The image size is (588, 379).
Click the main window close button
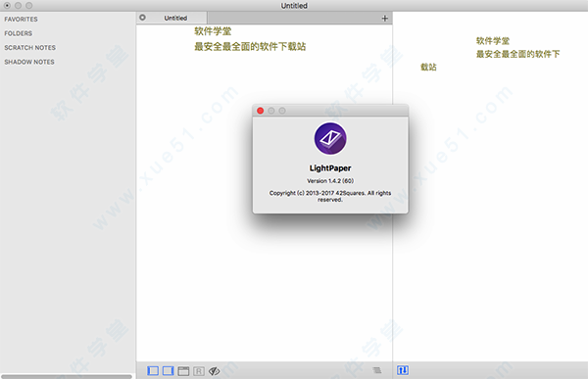pos(7,6)
